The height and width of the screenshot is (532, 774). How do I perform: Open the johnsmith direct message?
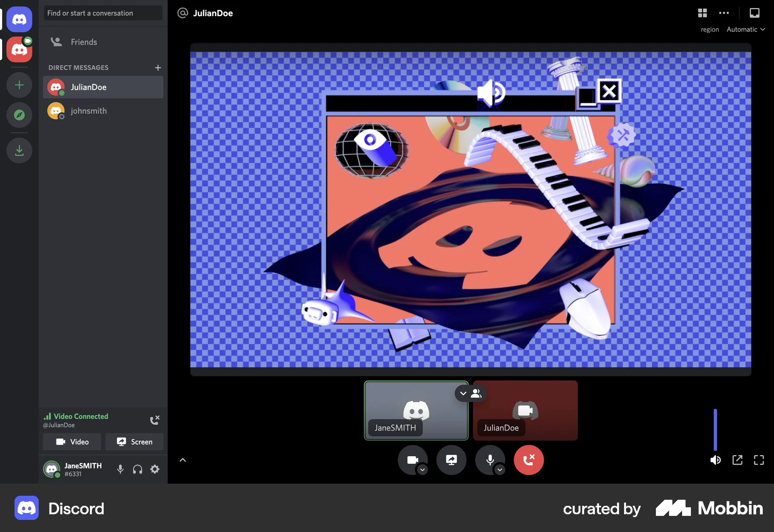(x=89, y=111)
